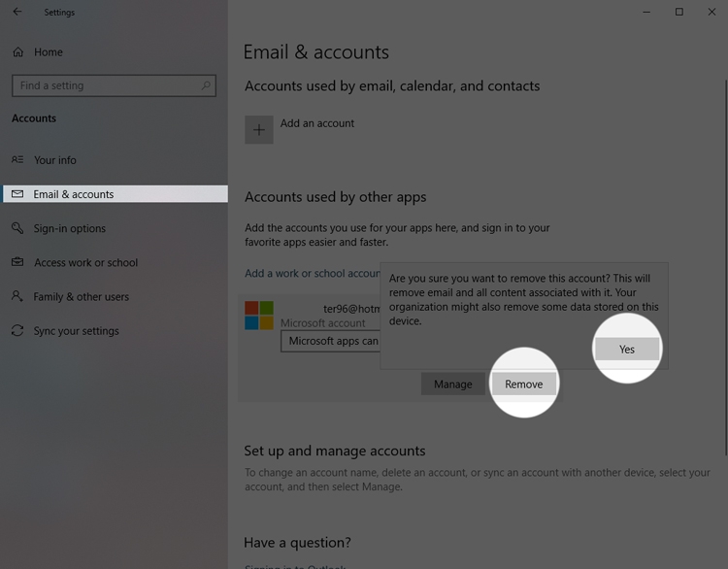The height and width of the screenshot is (569, 728).
Task: Open Home via house icon
Action: point(18,52)
